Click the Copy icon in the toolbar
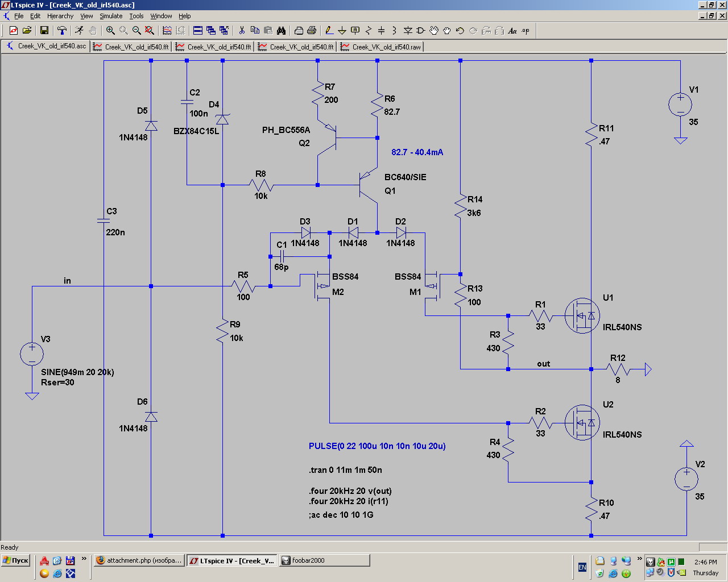 (x=255, y=31)
